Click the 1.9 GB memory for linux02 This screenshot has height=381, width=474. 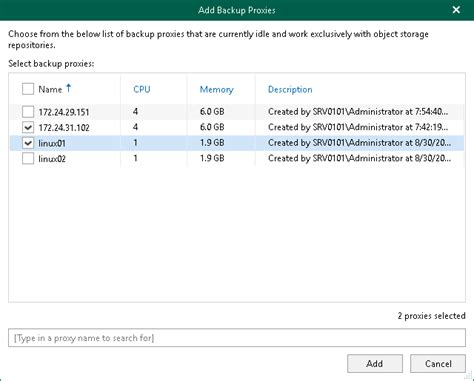[x=212, y=159]
